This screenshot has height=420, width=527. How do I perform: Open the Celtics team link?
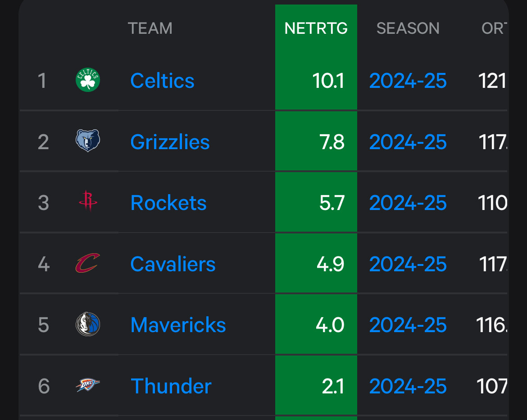(x=162, y=81)
